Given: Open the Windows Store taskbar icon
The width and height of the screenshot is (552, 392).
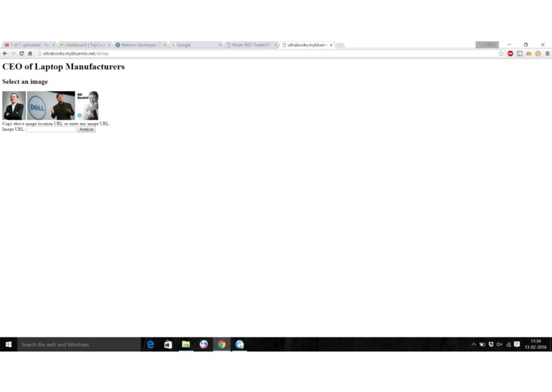Looking at the screenshot, I should click(168, 344).
